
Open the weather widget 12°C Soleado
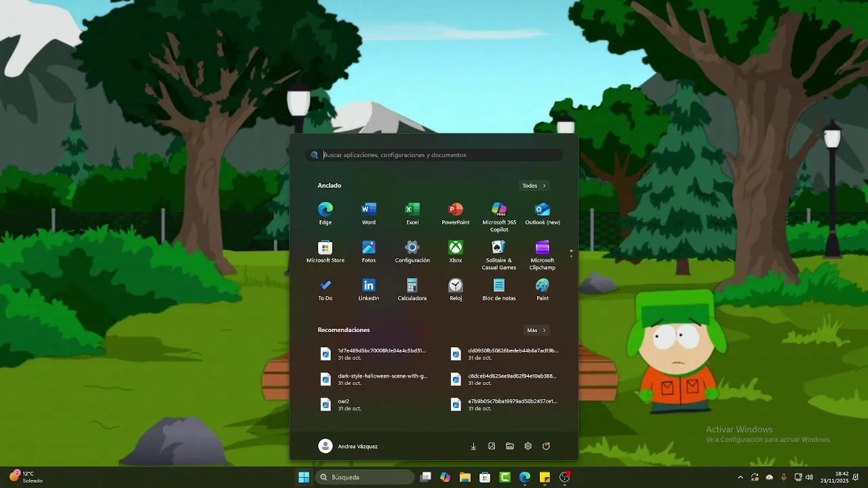click(x=26, y=477)
